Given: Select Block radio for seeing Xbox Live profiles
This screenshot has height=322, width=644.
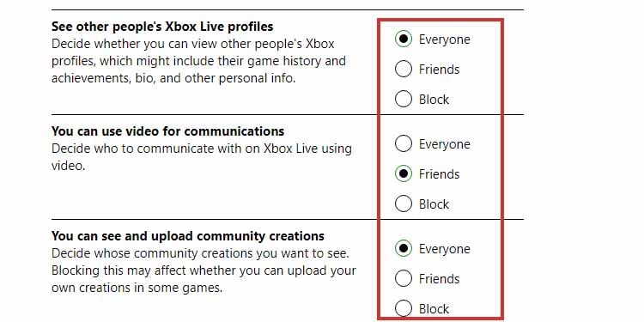Looking at the screenshot, I should 404,99.
